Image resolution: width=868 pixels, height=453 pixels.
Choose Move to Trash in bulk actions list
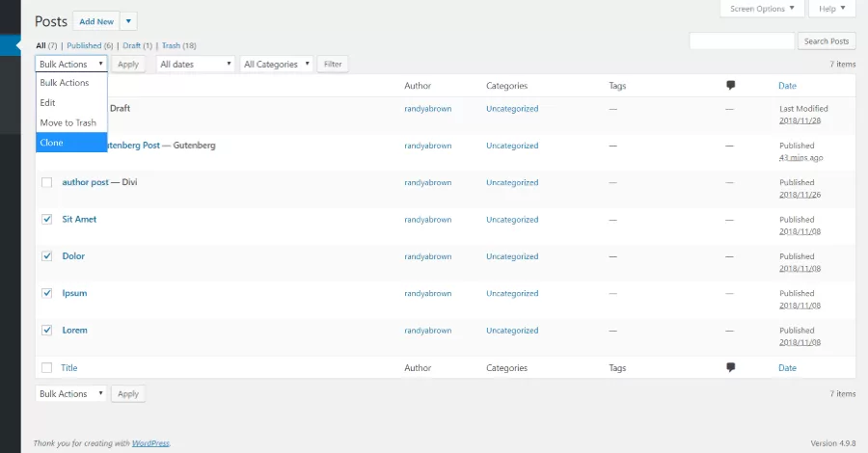71,122
